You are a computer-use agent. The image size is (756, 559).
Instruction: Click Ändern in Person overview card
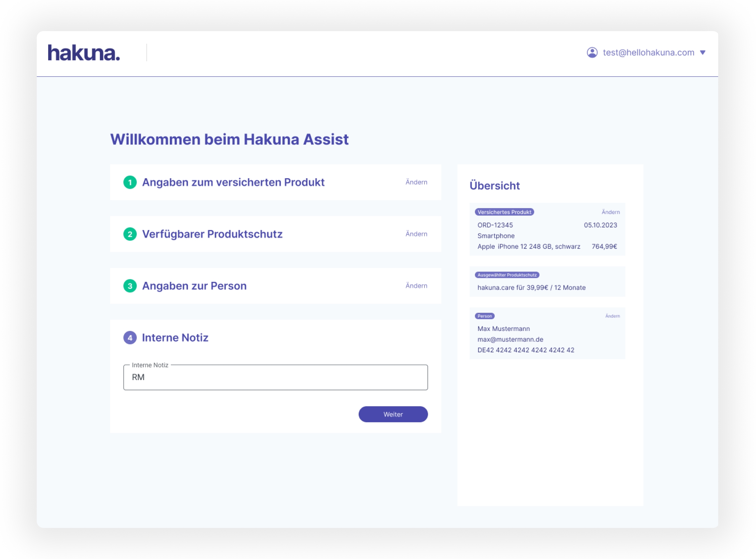[x=612, y=316]
